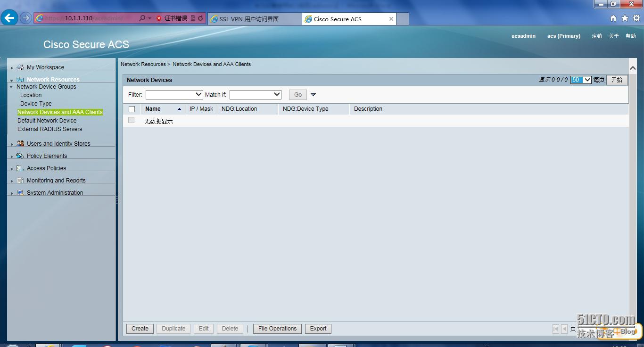Viewport: 644px width, 347px height.
Task: Click the scroll up arrow of content pane
Action: click(x=633, y=68)
